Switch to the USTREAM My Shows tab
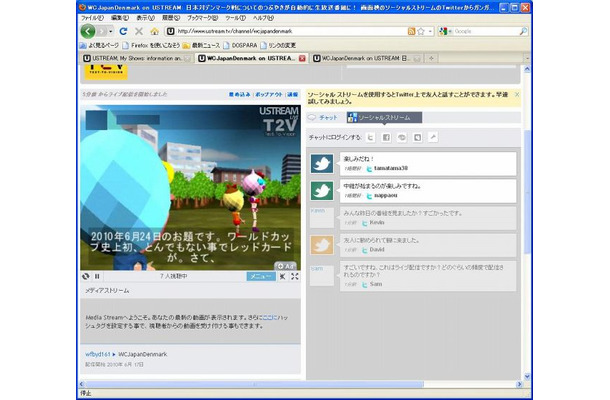Viewport: 610px width, 400px height. (x=137, y=58)
